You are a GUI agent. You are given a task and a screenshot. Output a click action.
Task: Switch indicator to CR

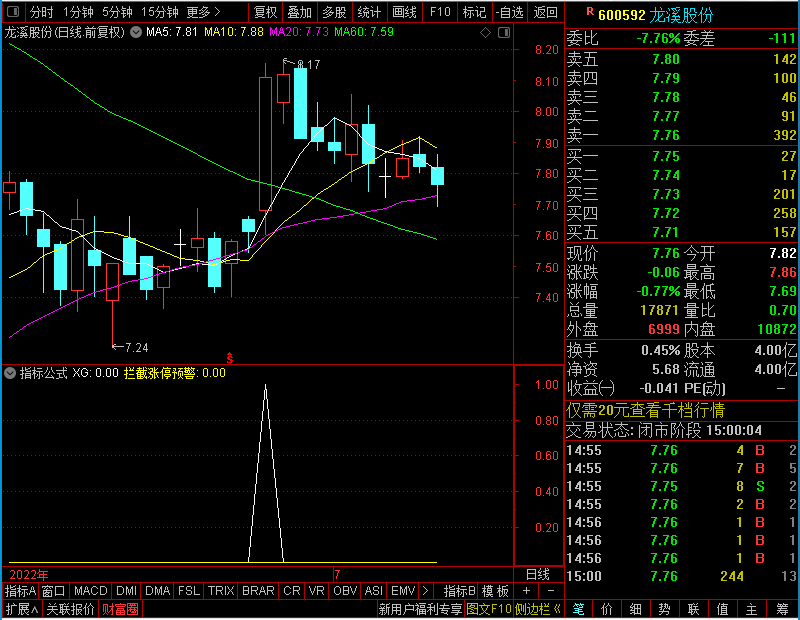(292, 591)
